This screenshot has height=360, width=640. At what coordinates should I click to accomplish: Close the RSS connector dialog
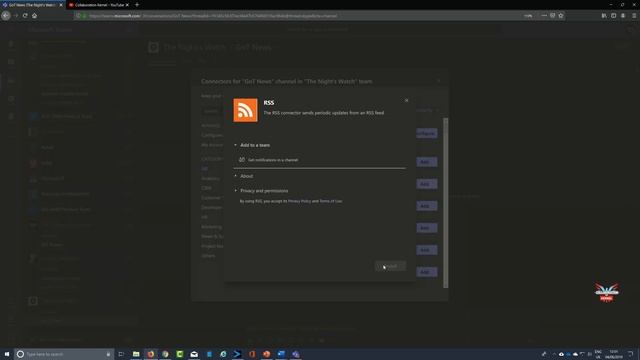pos(406,100)
